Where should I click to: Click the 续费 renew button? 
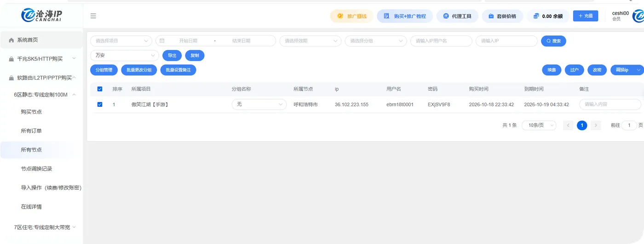552,70
